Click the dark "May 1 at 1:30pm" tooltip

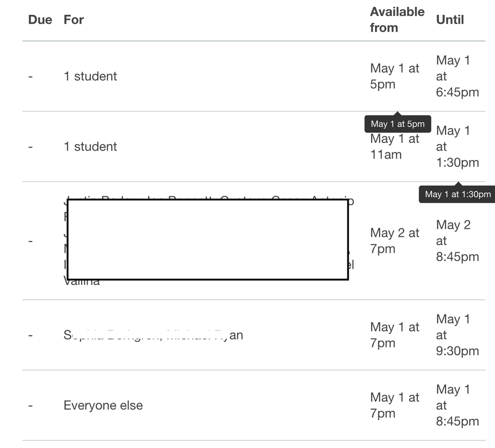[457, 194]
